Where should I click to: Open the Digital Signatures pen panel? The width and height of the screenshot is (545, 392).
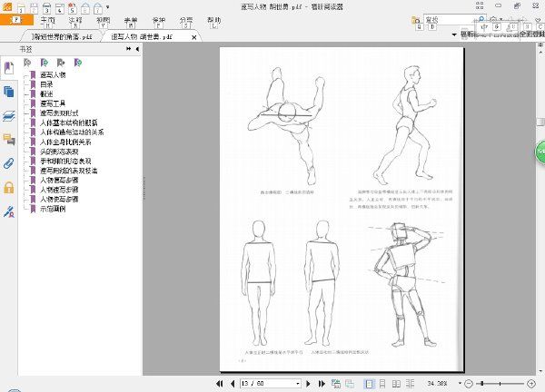click(9, 211)
